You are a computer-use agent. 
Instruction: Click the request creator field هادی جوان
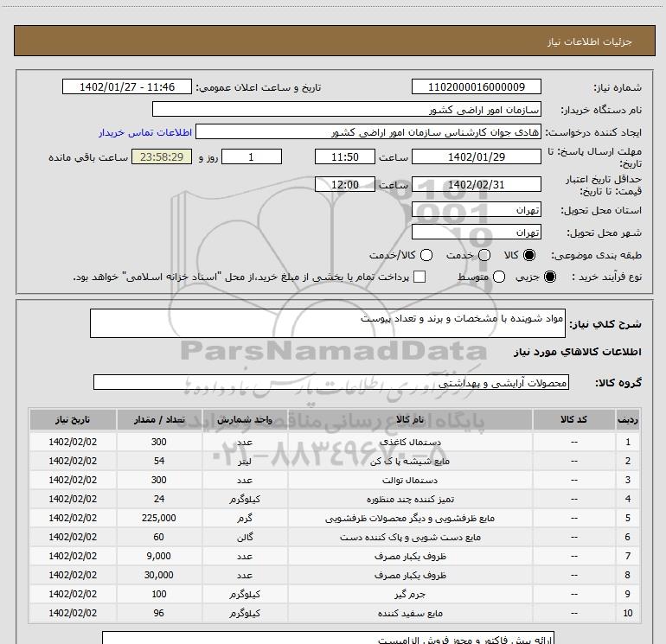click(x=368, y=132)
